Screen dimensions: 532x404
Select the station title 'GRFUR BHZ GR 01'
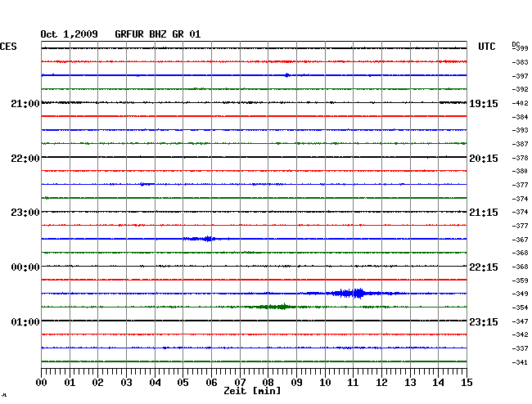[158, 34]
